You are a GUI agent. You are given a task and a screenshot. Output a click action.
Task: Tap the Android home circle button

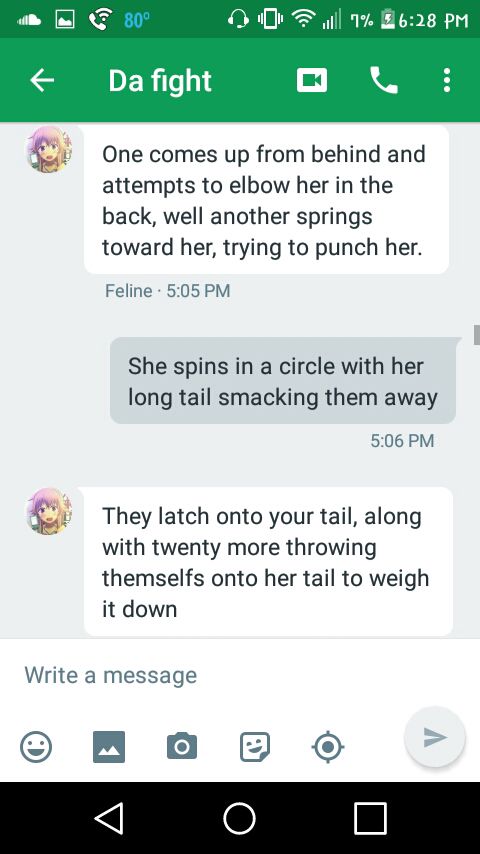coord(240,818)
